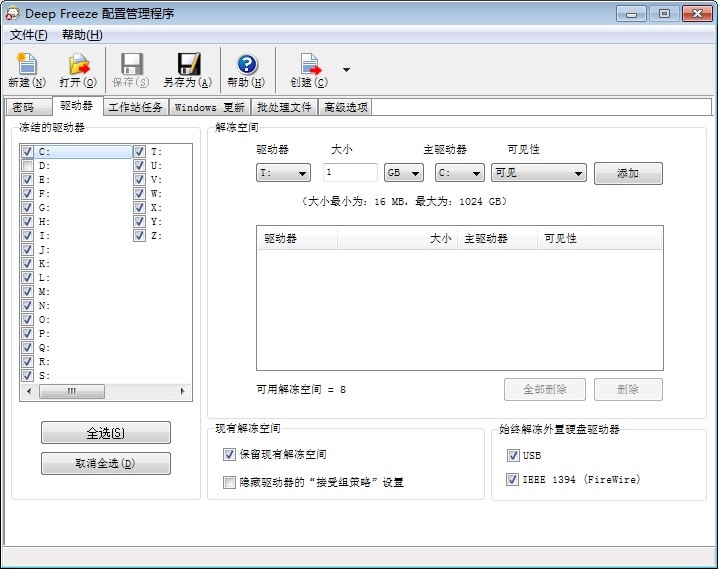
Task: Open the T: drive letter dropdown
Action: click(x=284, y=173)
